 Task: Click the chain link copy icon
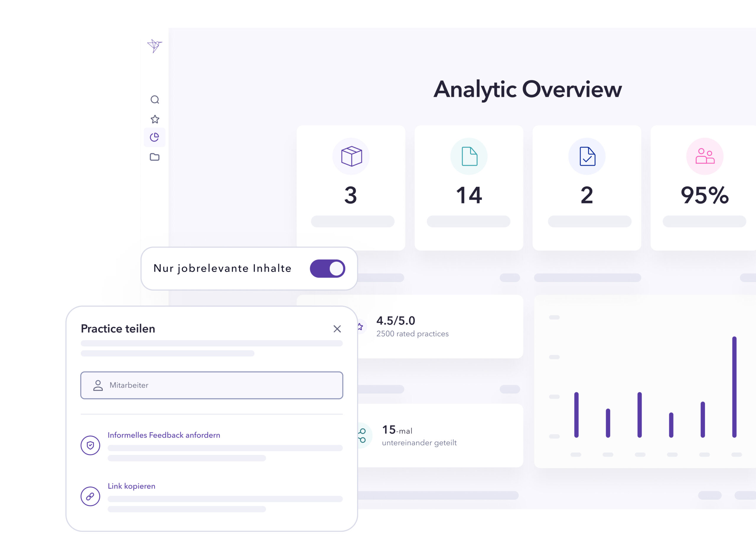(90, 496)
